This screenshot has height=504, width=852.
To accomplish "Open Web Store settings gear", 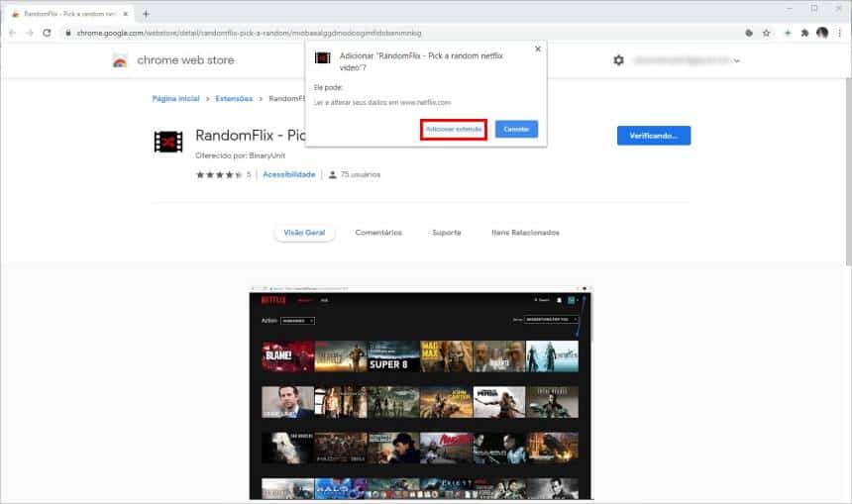I will [618, 60].
